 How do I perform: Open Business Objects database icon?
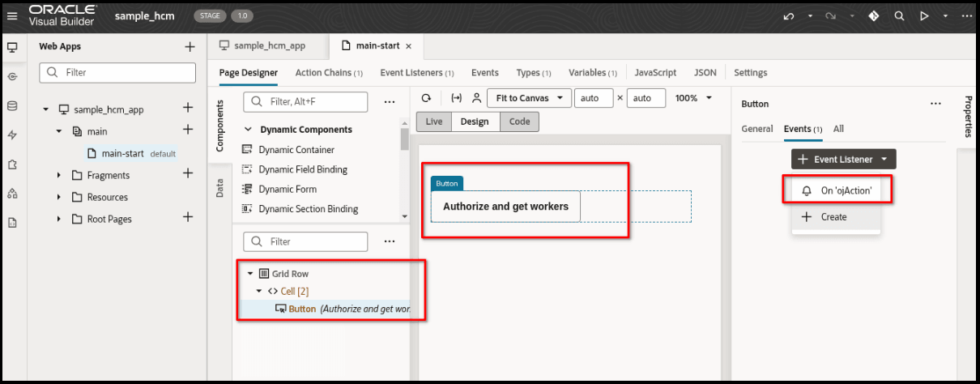(12, 105)
